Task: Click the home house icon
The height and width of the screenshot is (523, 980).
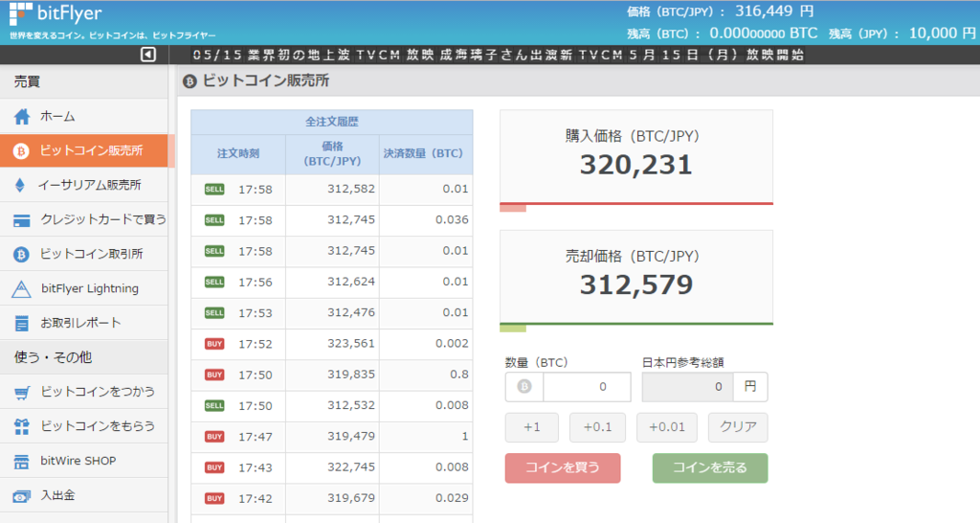Action: tap(22, 116)
